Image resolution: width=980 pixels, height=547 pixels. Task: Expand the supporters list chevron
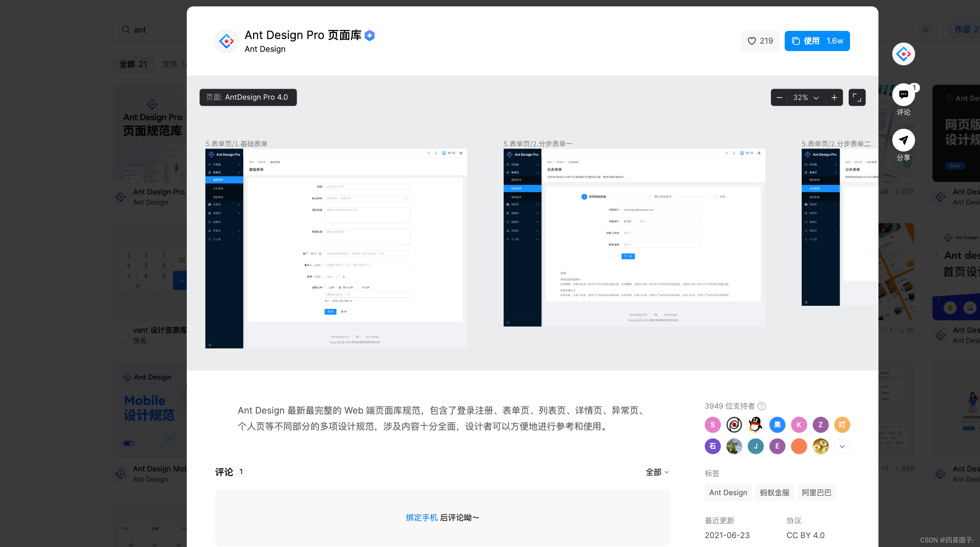842,446
